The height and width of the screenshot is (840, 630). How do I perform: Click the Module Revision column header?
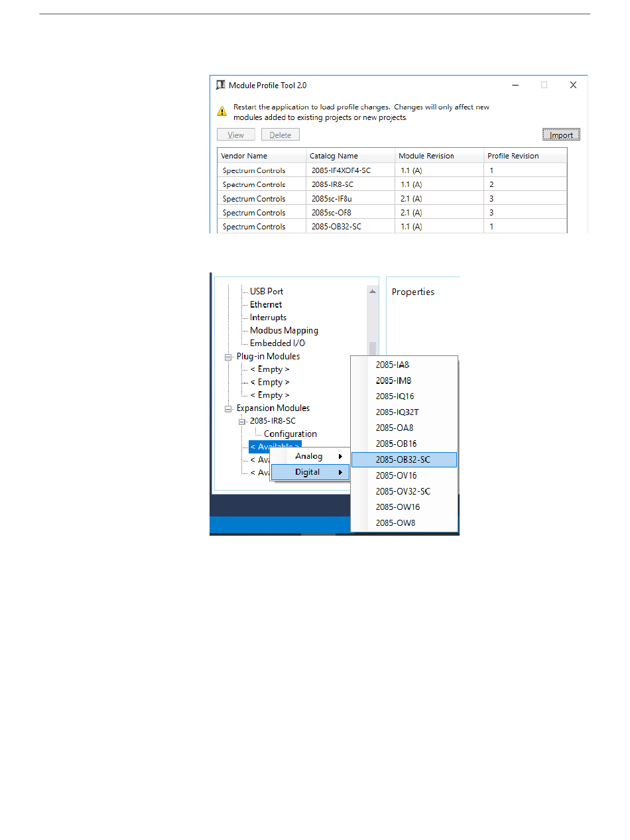click(x=440, y=156)
